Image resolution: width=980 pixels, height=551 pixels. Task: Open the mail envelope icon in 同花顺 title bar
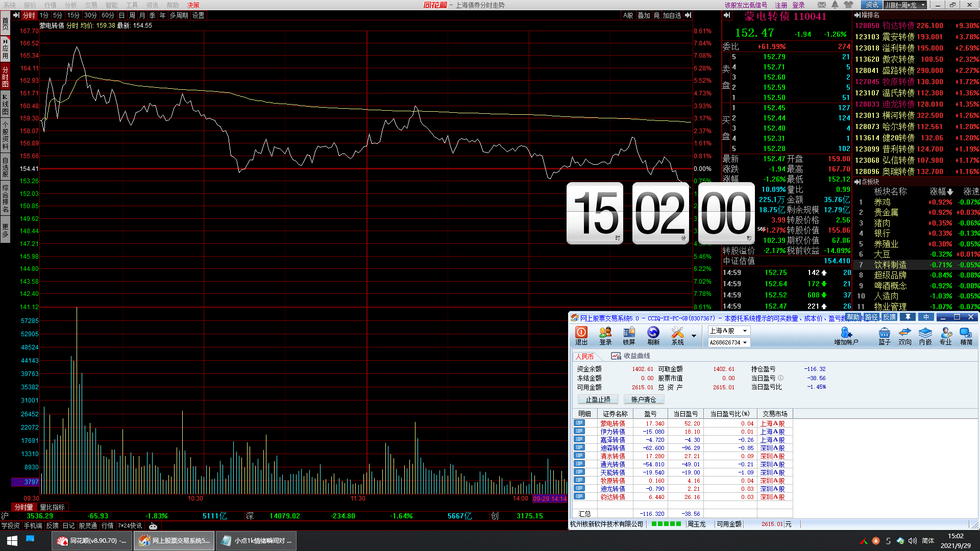(822, 5)
